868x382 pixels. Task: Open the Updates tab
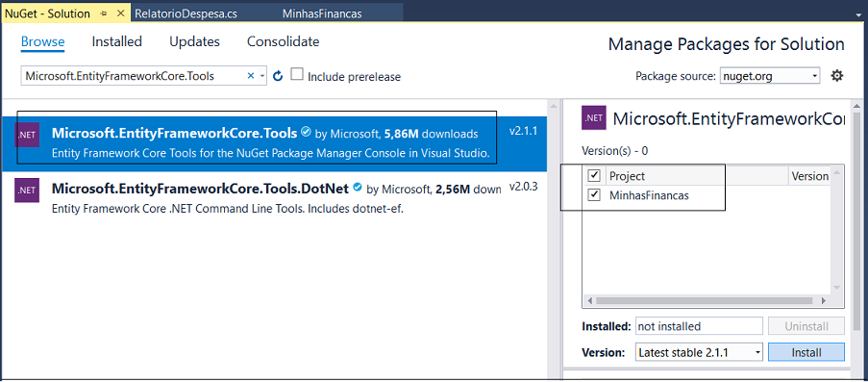click(x=194, y=41)
